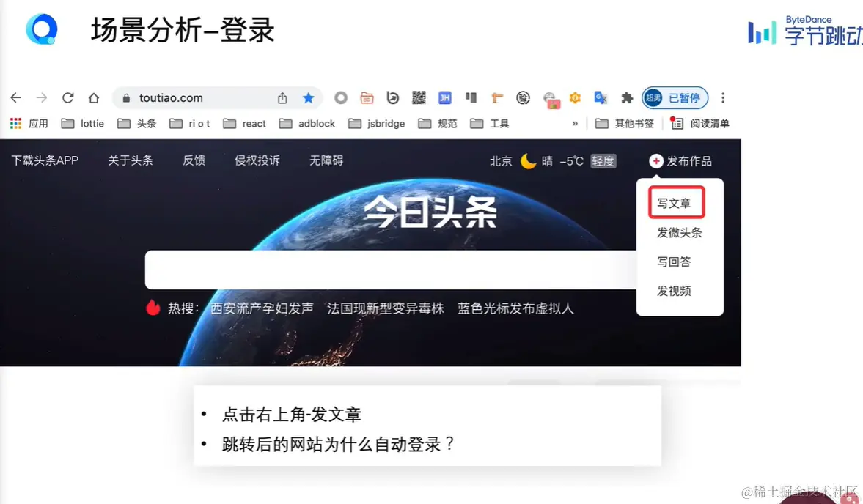
Task: Open the 规范 bookmark folder
Action: pyautogui.click(x=438, y=124)
